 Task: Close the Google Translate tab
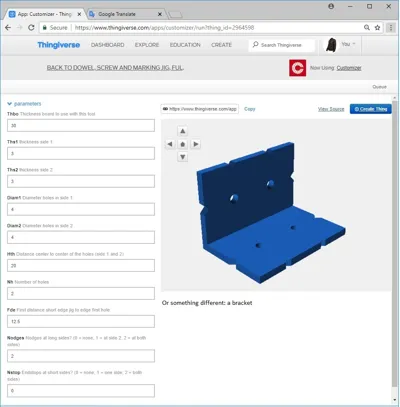[160, 14]
